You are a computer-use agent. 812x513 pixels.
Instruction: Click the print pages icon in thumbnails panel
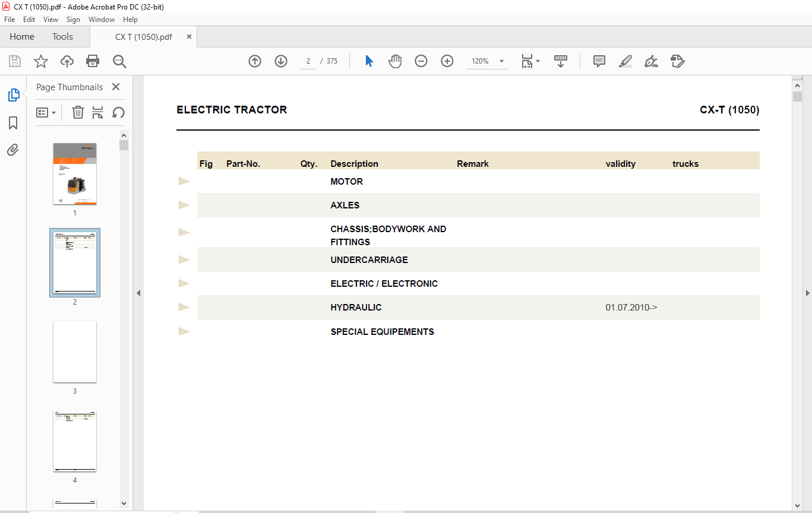[98, 112]
